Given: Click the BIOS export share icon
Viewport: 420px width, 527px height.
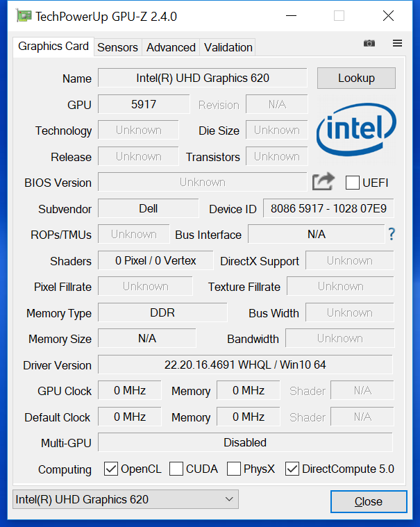Looking at the screenshot, I should tap(324, 181).
